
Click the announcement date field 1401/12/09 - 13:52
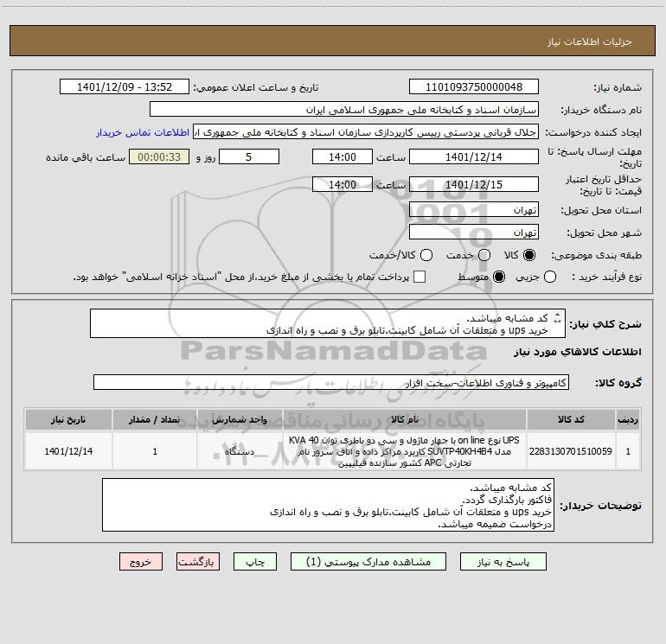[x=125, y=87]
